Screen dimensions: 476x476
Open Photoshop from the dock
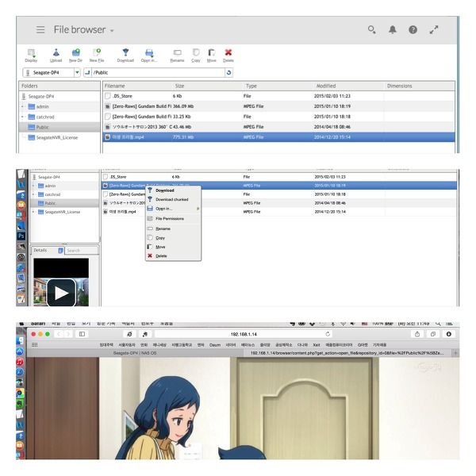(21, 236)
